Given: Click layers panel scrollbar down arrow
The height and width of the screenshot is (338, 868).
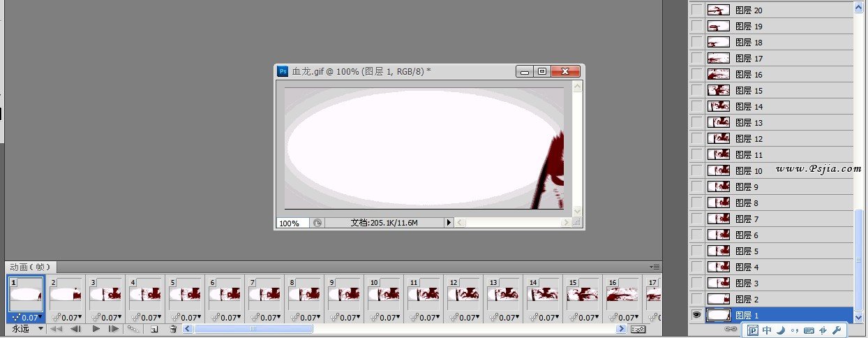Looking at the screenshot, I should click(x=860, y=318).
